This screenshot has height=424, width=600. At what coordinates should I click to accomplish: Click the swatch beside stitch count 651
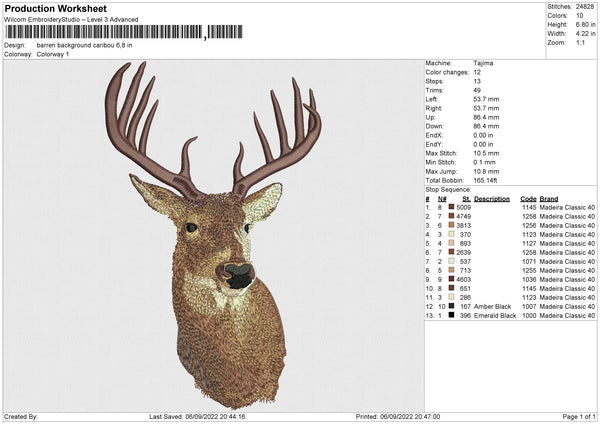[452, 288]
